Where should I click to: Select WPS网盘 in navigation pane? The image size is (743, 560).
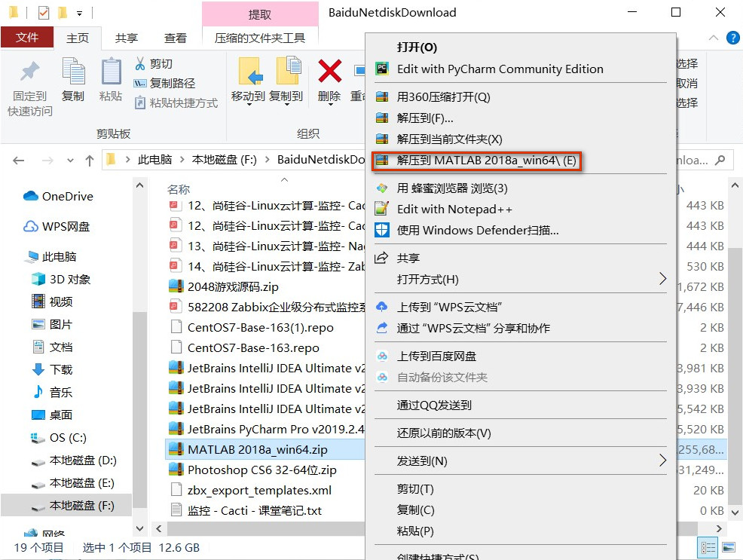tap(57, 226)
